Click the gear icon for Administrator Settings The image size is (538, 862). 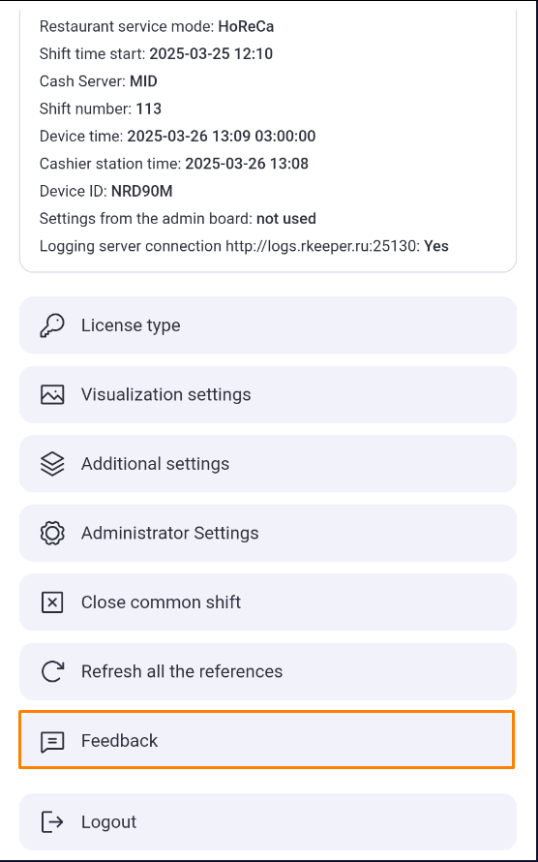point(52,533)
